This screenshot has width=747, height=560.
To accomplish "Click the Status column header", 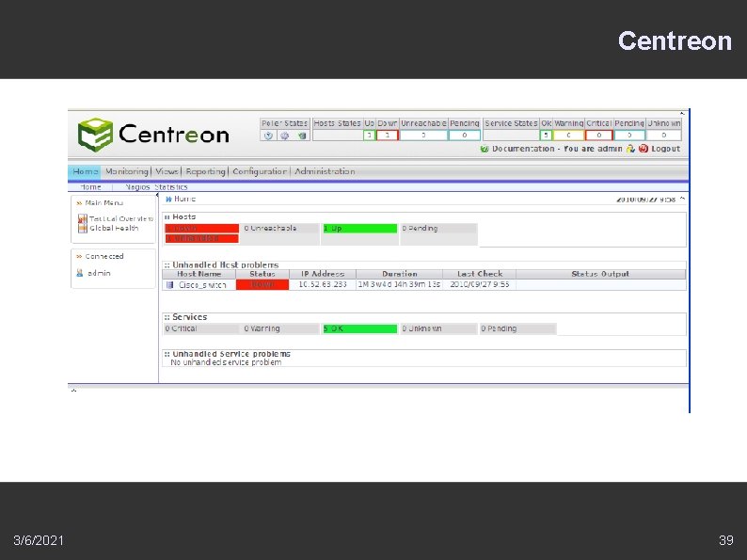I will (262, 274).
